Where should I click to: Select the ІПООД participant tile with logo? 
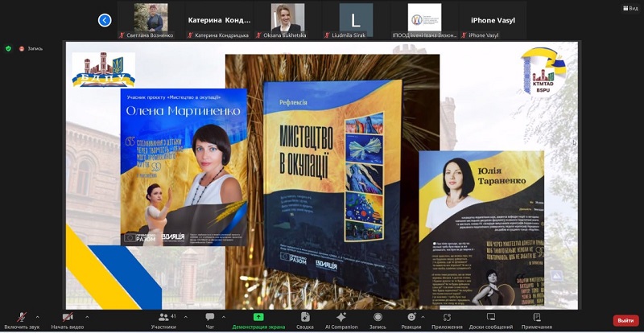tap(424, 20)
